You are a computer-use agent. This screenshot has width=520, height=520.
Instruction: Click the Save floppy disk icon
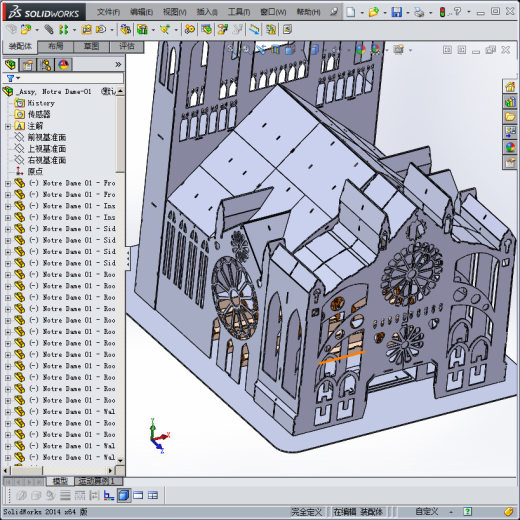coord(397,12)
